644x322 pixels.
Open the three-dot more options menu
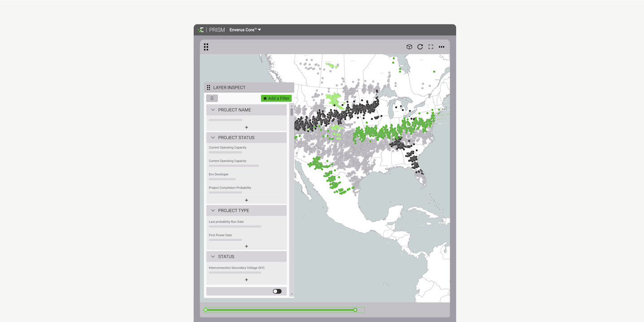441,47
